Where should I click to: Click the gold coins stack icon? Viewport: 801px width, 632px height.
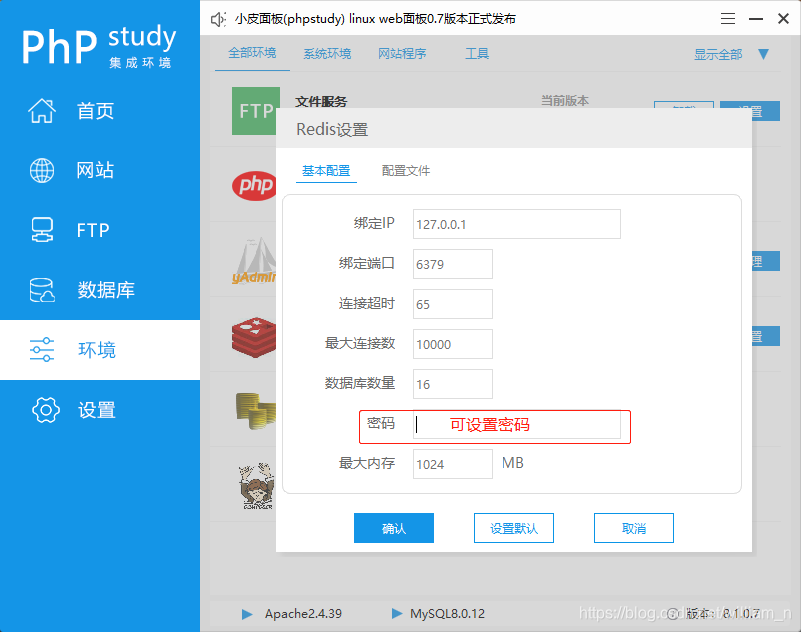(255, 411)
